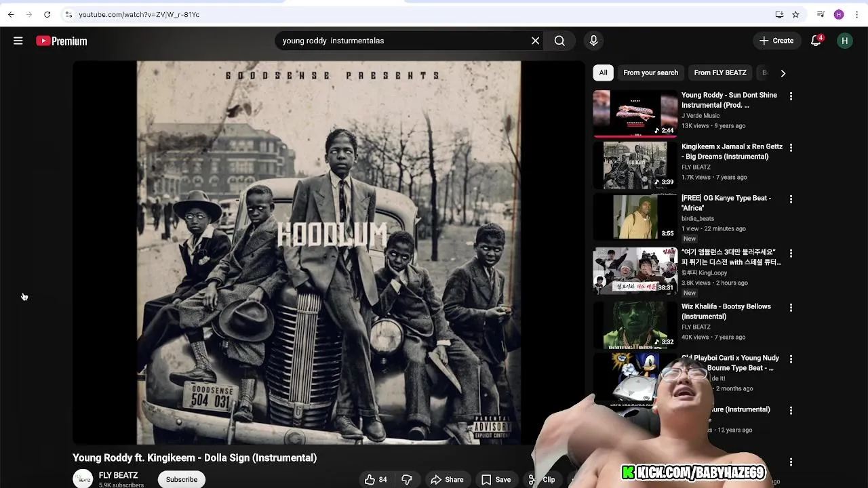Click the magnifier search button
Image resolution: width=868 pixels, height=488 pixels.
(559, 41)
